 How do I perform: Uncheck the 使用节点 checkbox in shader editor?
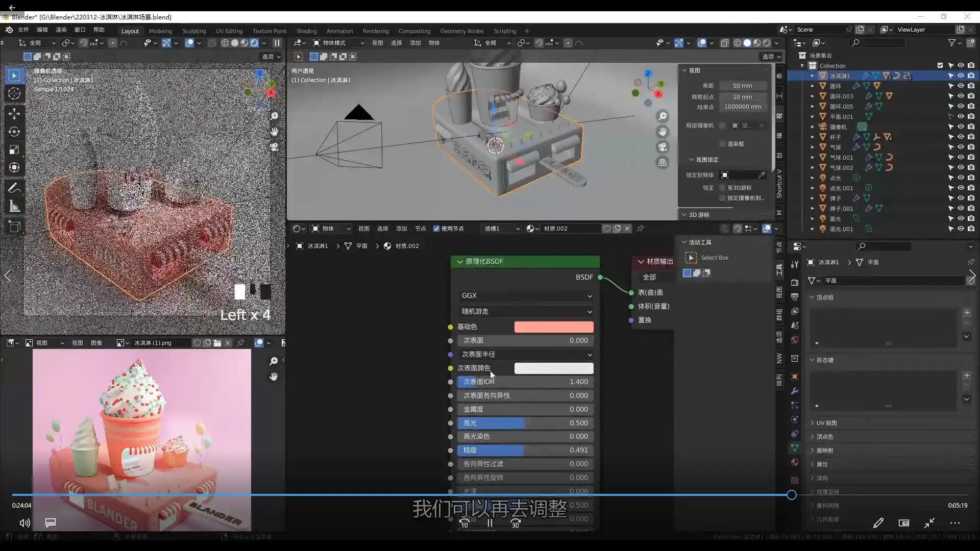pyautogui.click(x=436, y=229)
